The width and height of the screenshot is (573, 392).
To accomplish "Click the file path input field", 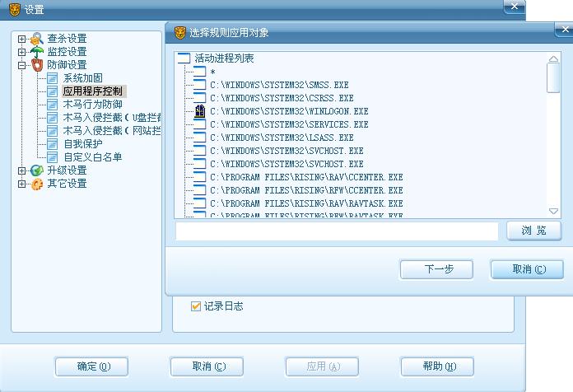I will [337, 231].
